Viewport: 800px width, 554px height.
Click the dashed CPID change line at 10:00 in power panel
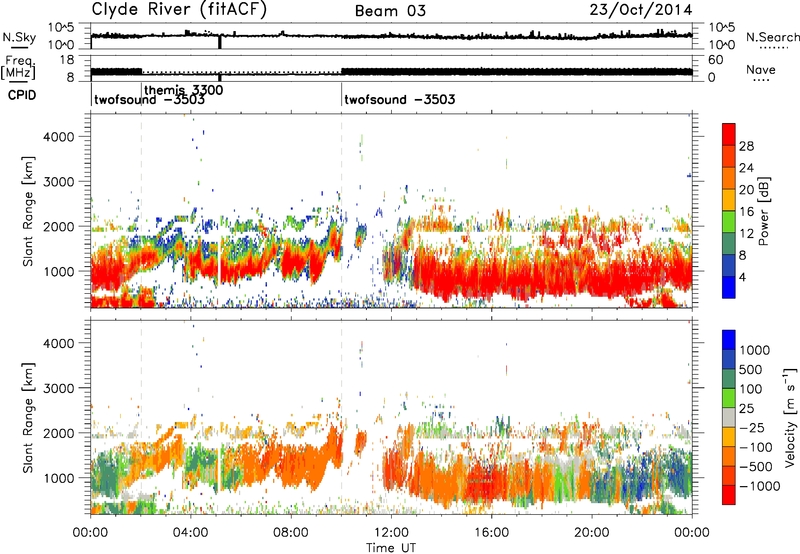[x=341, y=211]
